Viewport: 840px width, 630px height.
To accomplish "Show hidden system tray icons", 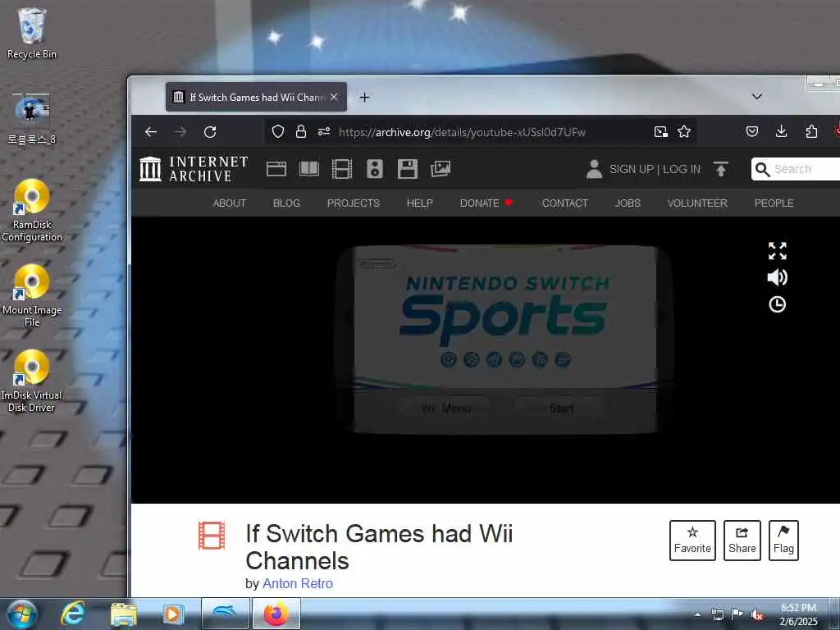I will [697, 615].
